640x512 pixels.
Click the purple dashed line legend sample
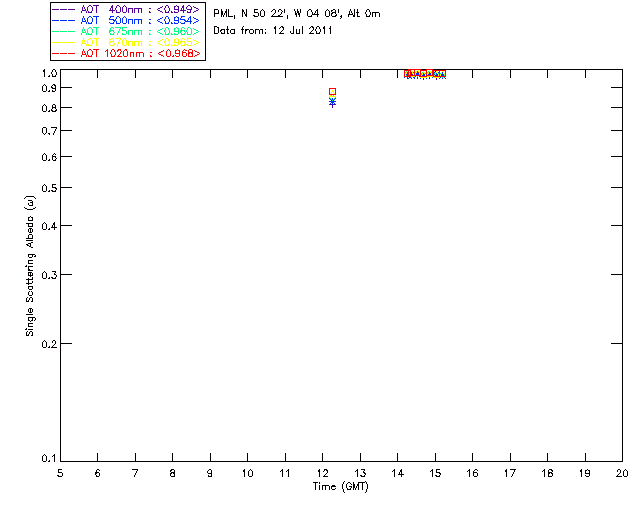coord(64,9)
